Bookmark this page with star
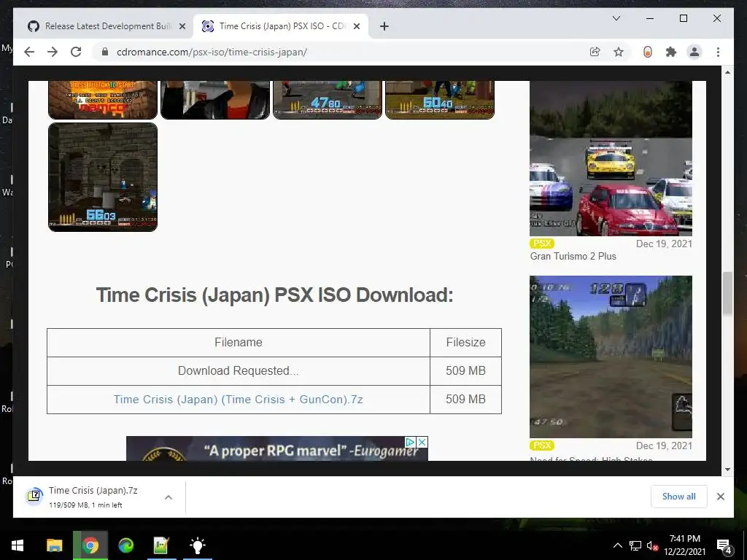Image resolution: width=747 pixels, height=560 pixels. click(x=619, y=52)
